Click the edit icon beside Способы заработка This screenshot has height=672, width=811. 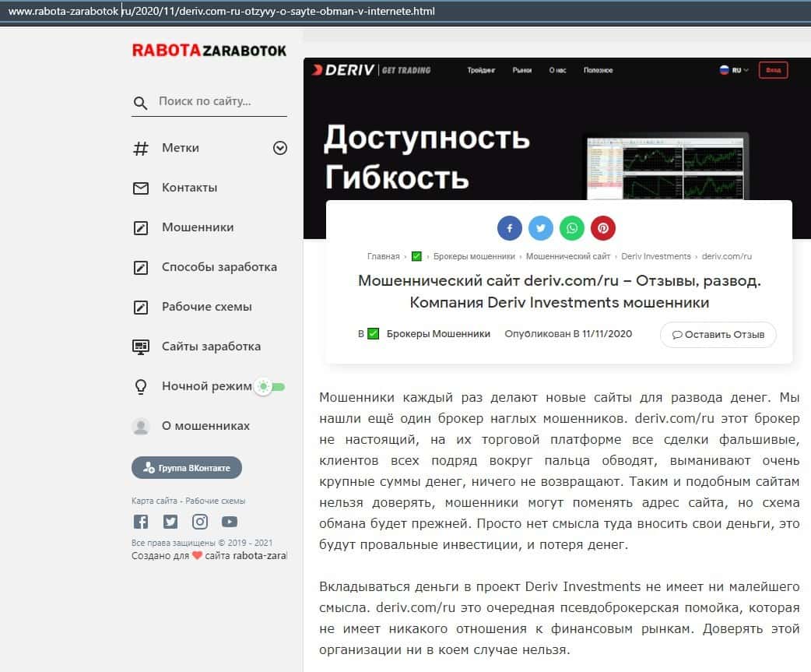(141, 267)
